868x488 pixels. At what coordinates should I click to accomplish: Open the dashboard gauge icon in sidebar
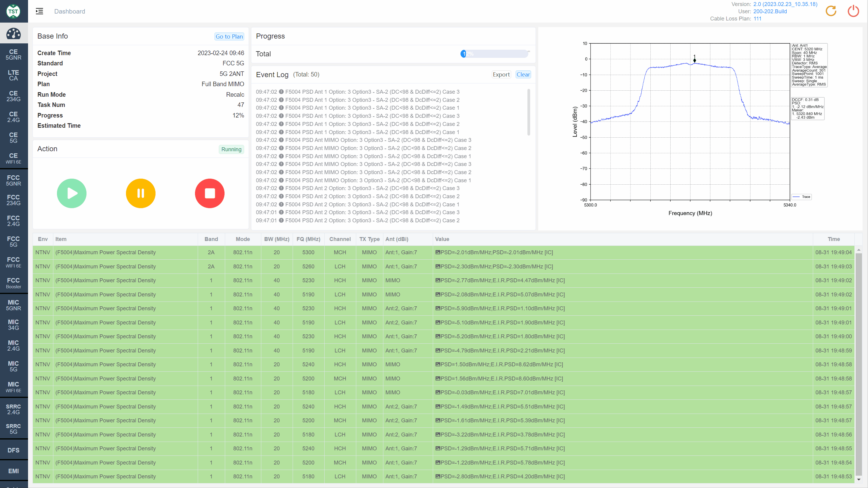pos(14,34)
